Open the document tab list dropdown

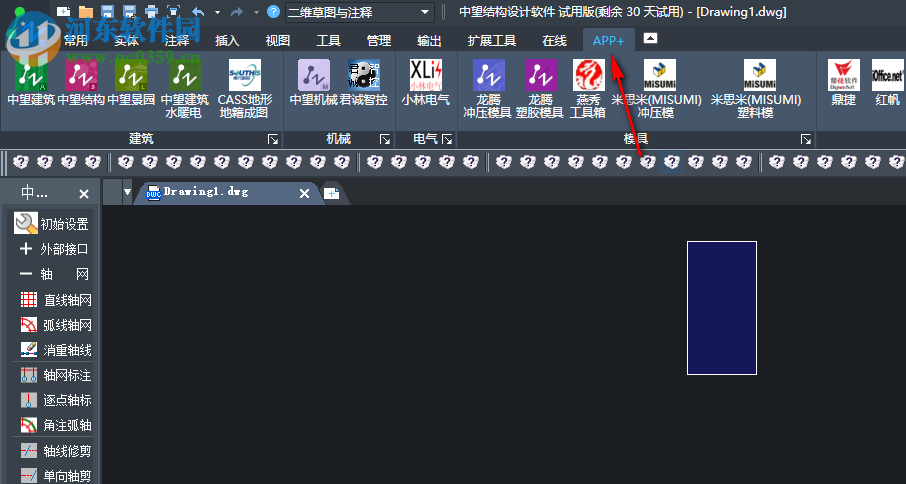coord(127,192)
